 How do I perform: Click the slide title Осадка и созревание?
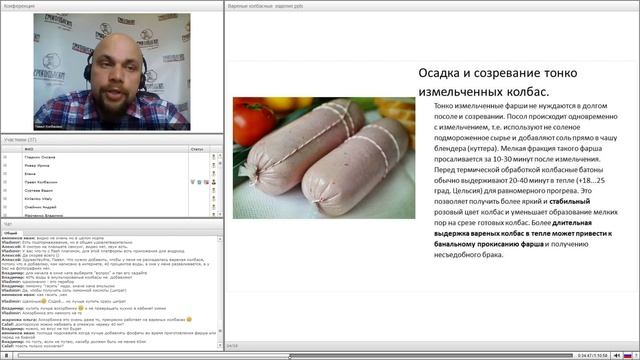[x=498, y=82]
